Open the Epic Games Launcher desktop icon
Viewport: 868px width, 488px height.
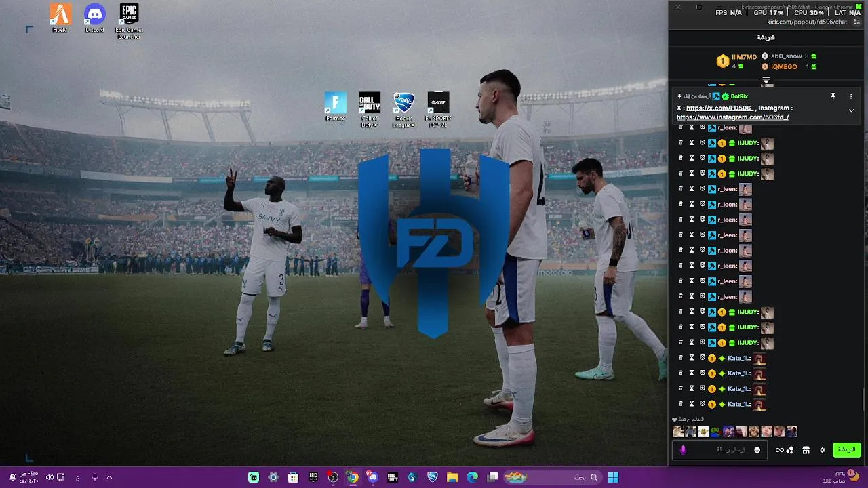129,21
